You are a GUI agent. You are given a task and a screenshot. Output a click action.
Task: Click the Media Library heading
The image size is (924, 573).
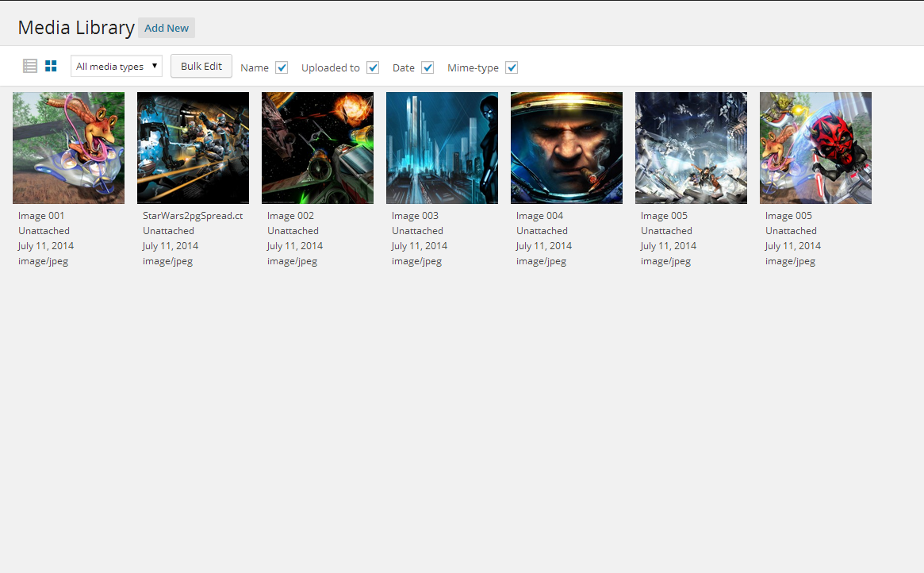click(76, 28)
